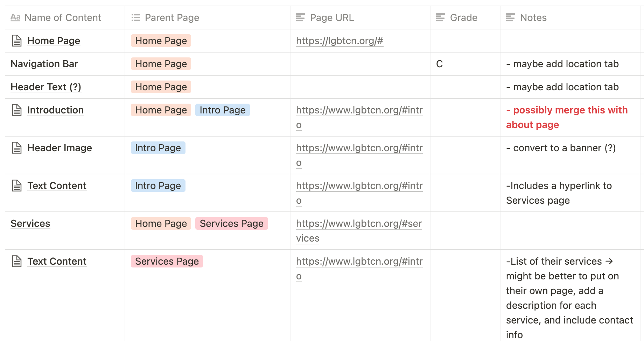The height and width of the screenshot is (341, 644).
Task: Select the Notes column text icon
Action: [x=510, y=18]
